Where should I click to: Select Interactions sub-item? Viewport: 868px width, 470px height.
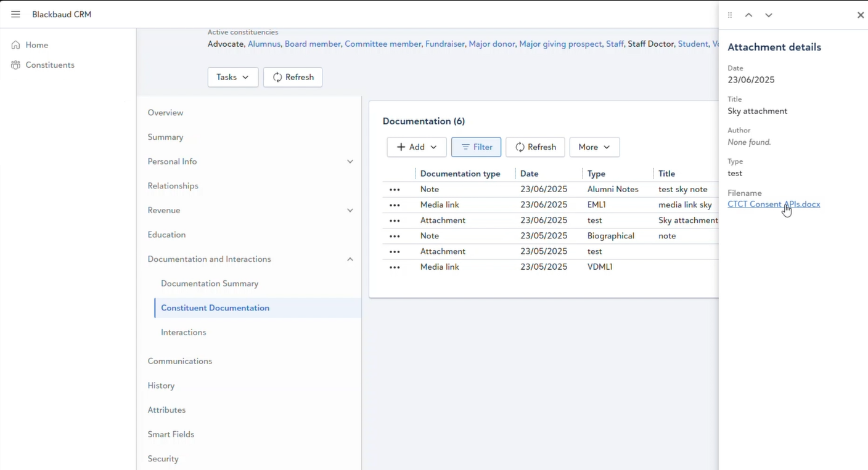point(184,332)
